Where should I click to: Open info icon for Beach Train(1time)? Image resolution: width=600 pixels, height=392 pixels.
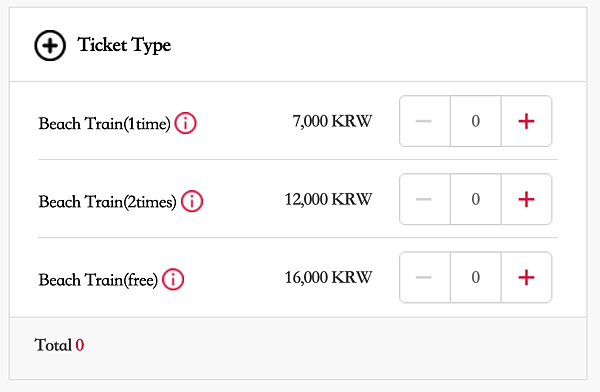coord(186,123)
